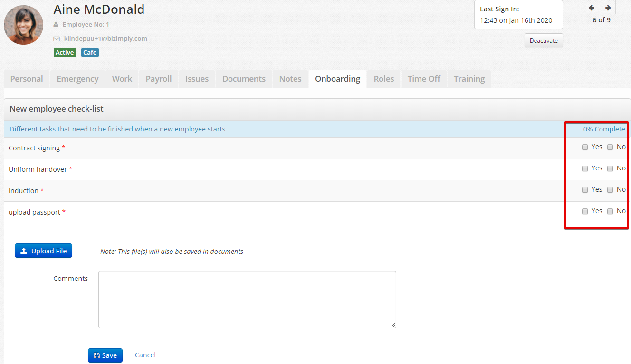
Task: Select the Onboarding tab
Action: point(338,79)
